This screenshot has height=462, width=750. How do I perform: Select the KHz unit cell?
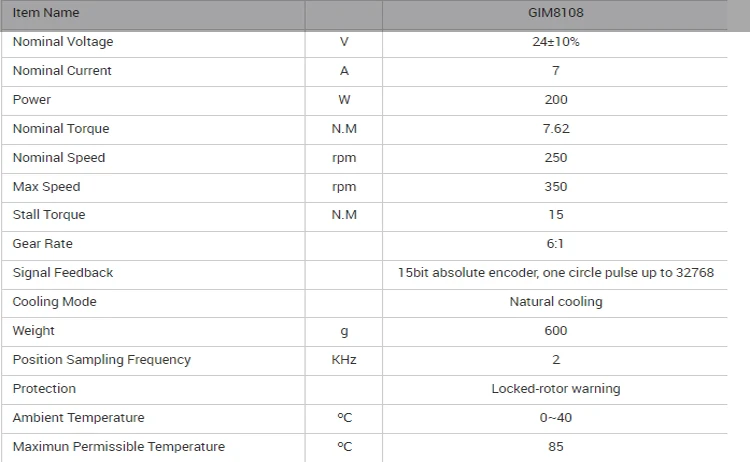tap(344, 360)
